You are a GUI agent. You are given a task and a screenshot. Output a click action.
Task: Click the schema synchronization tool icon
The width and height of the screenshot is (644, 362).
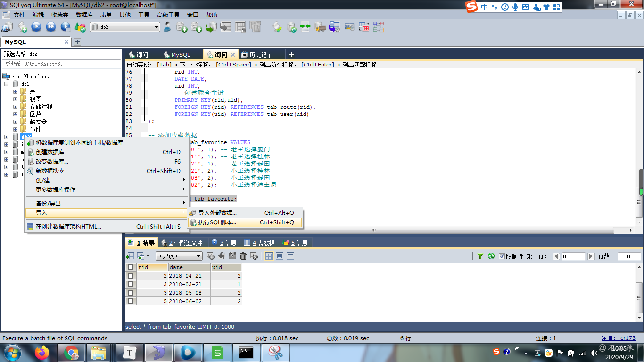305,27
